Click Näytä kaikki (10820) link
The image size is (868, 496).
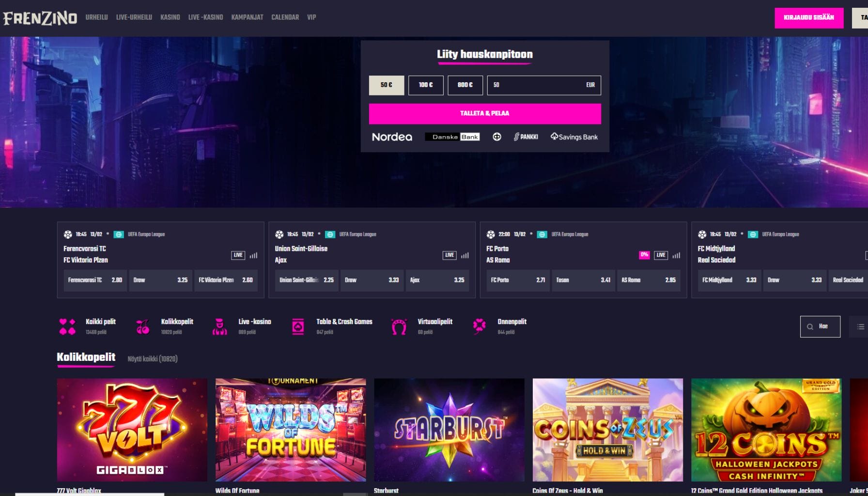[x=153, y=359]
